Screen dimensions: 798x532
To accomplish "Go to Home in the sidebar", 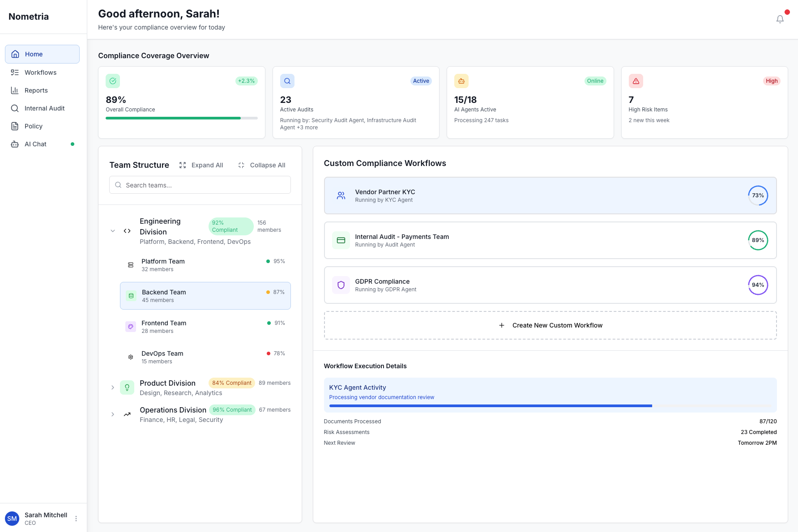I will pos(43,54).
